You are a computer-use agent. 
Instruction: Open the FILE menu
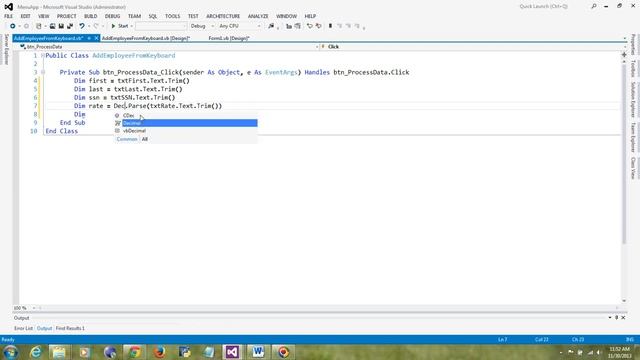pos(9,16)
